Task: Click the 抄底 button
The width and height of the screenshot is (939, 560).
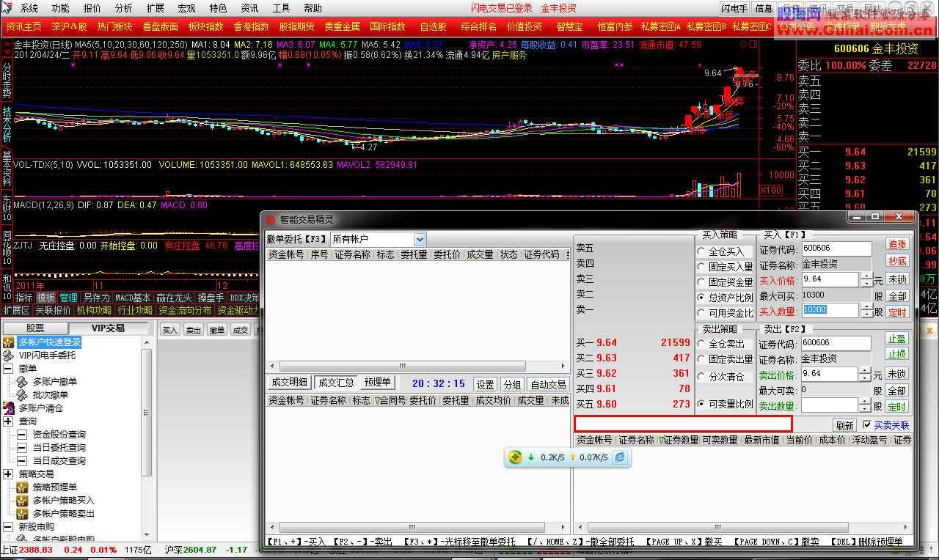Action: (x=897, y=261)
